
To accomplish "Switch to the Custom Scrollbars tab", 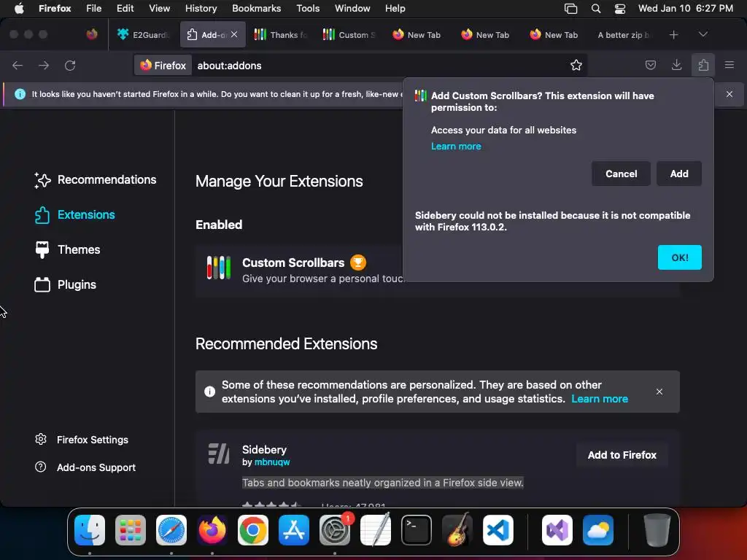I will (349, 35).
